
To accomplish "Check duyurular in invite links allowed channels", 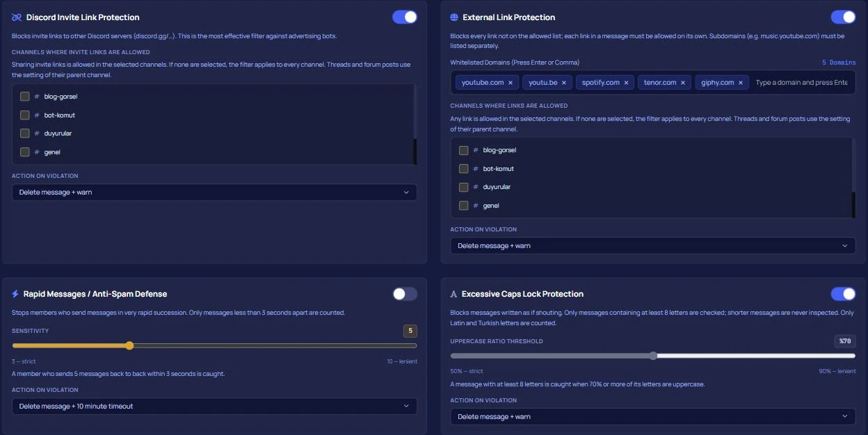I will (25, 133).
